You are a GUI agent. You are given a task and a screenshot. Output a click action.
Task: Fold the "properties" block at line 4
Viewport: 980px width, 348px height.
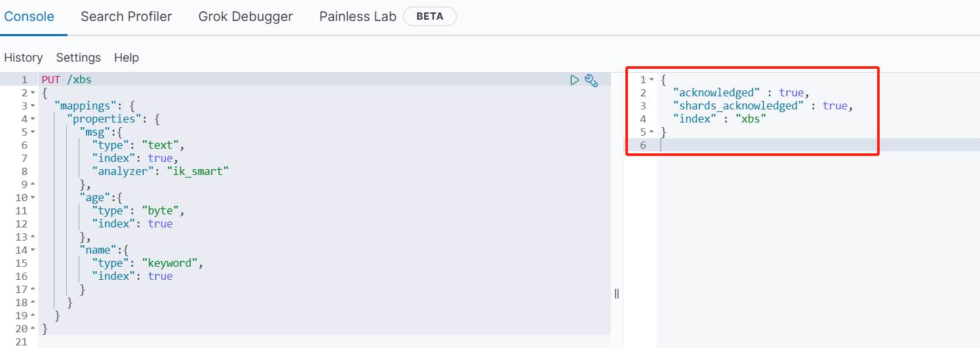click(x=33, y=119)
